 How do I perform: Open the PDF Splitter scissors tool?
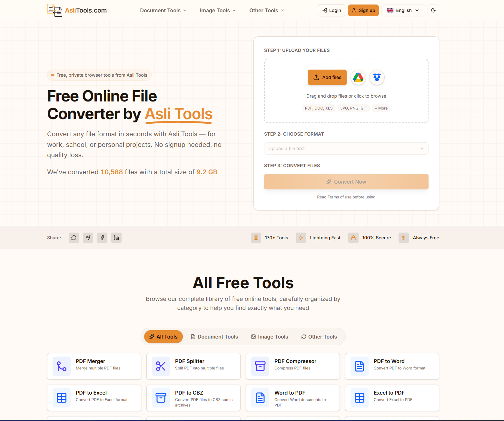(x=193, y=366)
